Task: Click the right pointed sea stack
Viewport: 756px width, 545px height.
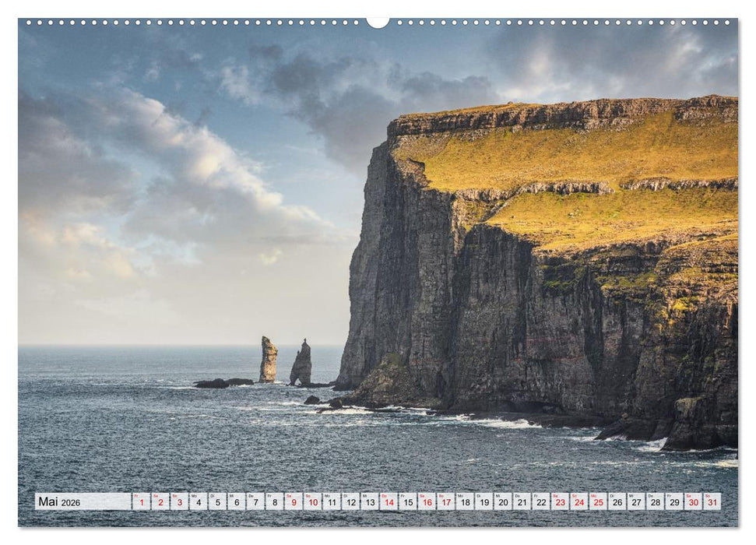Action: click(301, 364)
